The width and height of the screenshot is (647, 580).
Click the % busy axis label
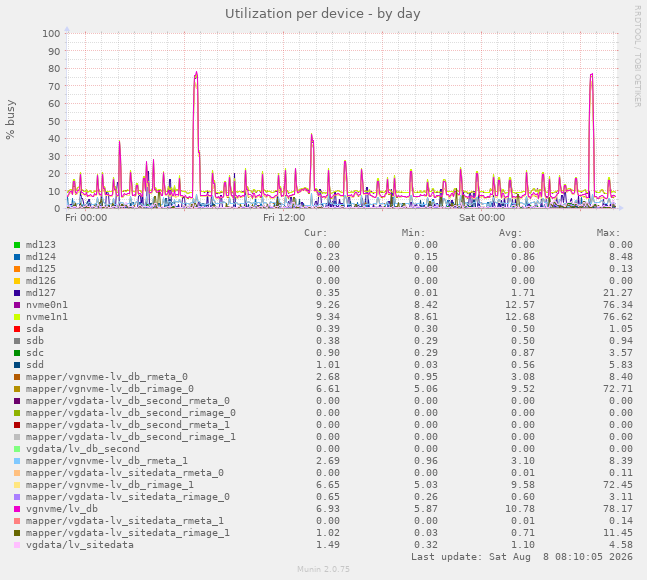(x=10, y=120)
